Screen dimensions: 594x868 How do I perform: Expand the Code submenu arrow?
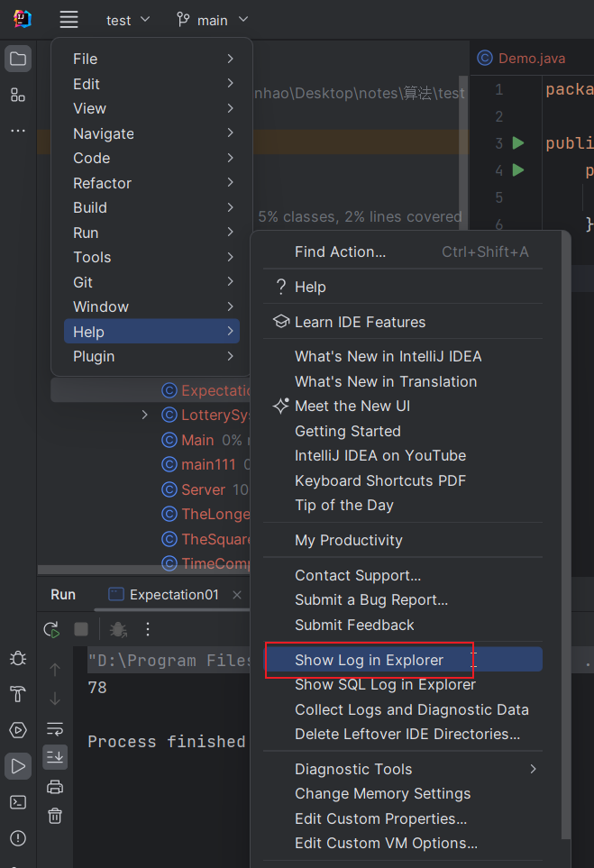coord(230,158)
